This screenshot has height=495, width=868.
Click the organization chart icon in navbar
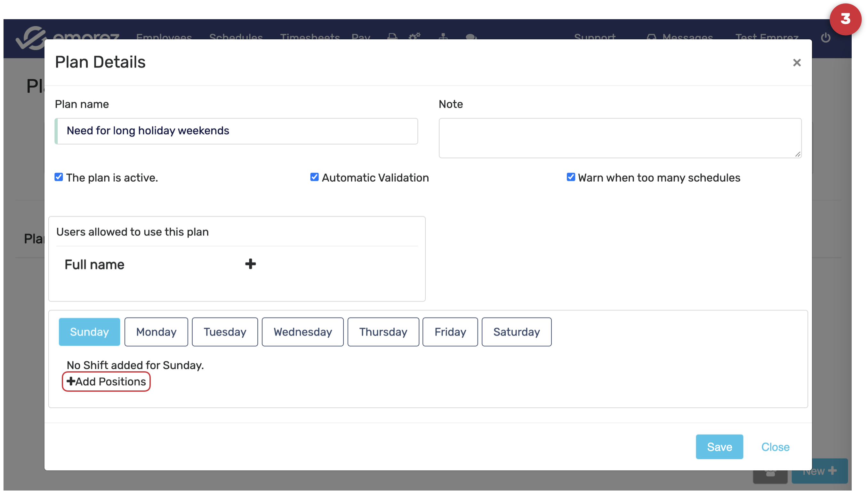tap(443, 36)
